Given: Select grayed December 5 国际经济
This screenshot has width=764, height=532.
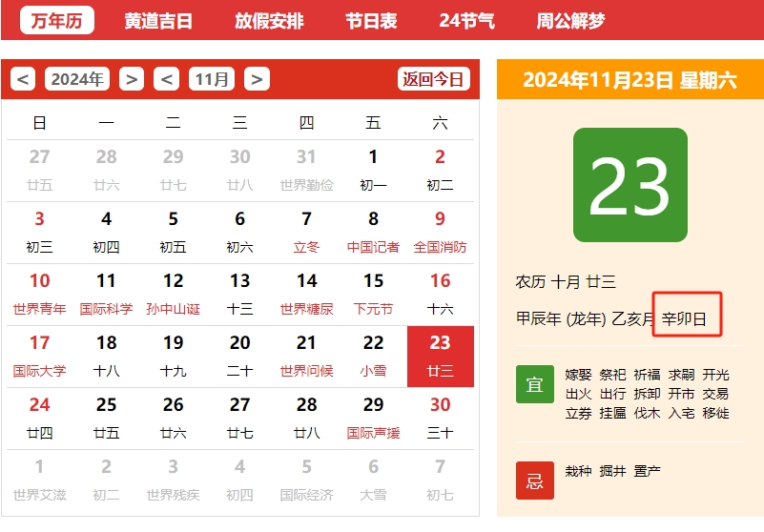Looking at the screenshot, I should 306,481.
